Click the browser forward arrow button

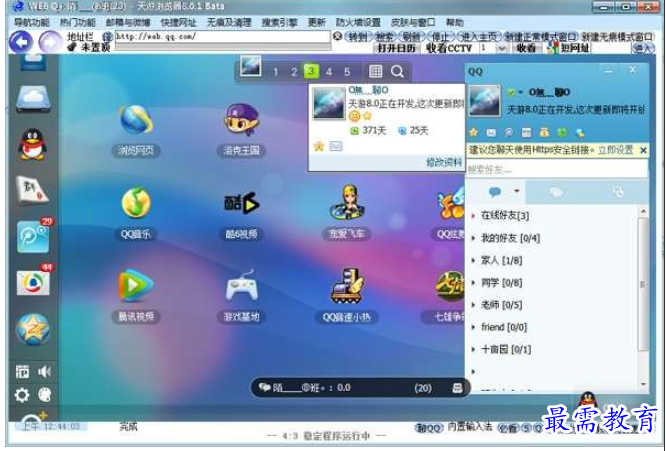[50, 42]
